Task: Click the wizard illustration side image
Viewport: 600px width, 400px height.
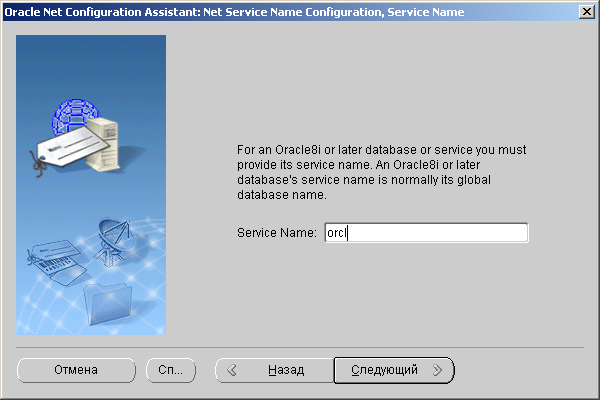Action: tap(91, 185)
